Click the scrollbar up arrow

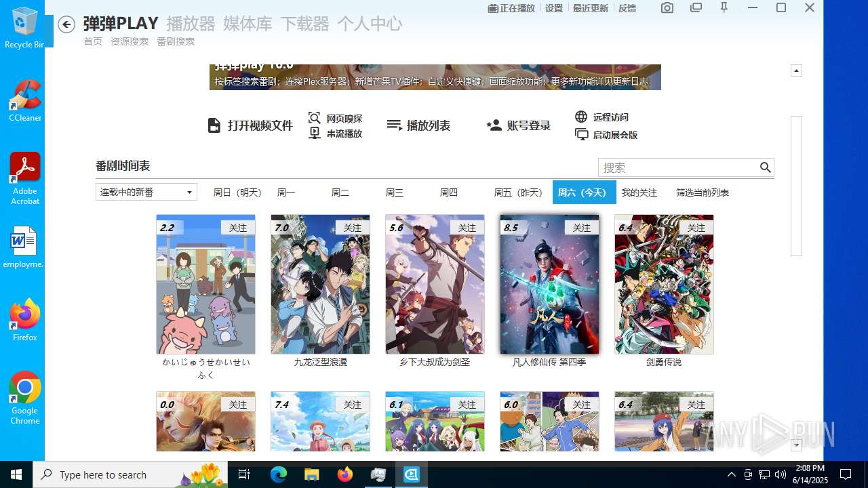coord(797,70)
